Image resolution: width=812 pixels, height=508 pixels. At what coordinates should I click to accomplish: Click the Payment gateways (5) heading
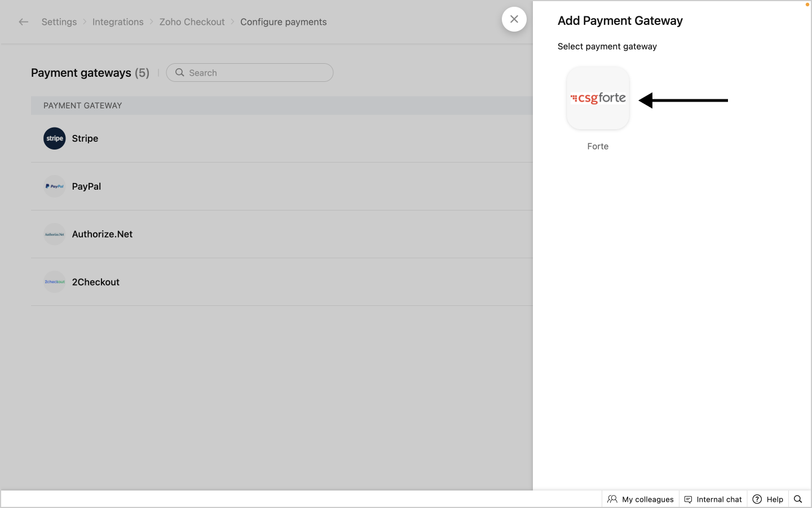(90, 73)
